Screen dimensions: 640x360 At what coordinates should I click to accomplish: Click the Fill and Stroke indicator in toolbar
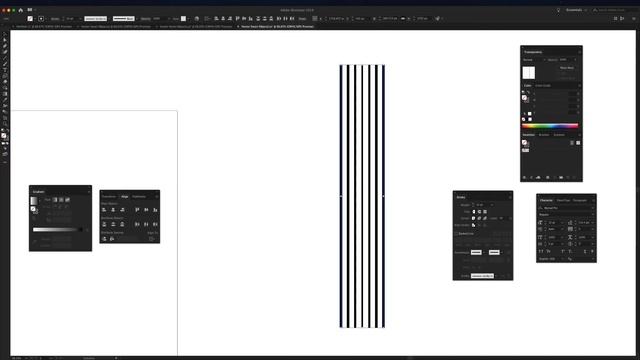[4, 136]
